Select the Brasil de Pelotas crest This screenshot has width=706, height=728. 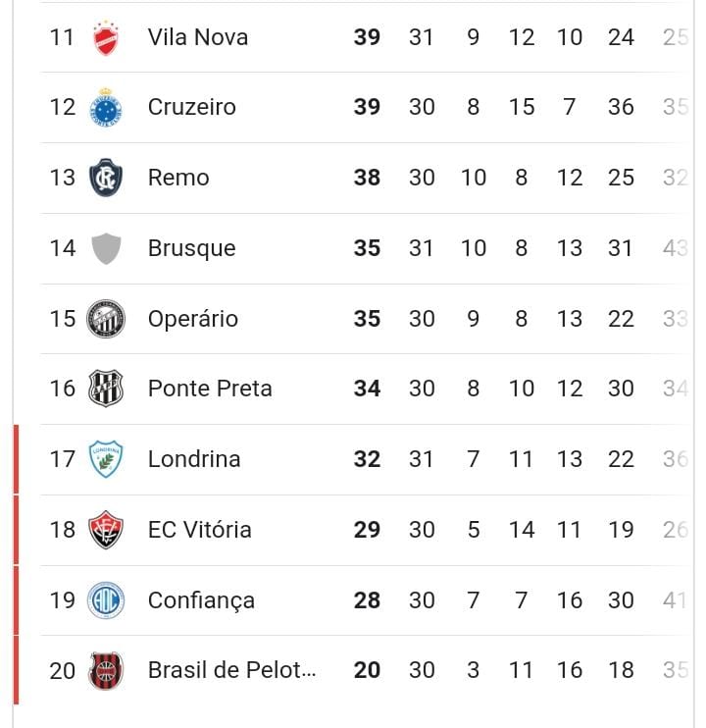coord(106,670)
